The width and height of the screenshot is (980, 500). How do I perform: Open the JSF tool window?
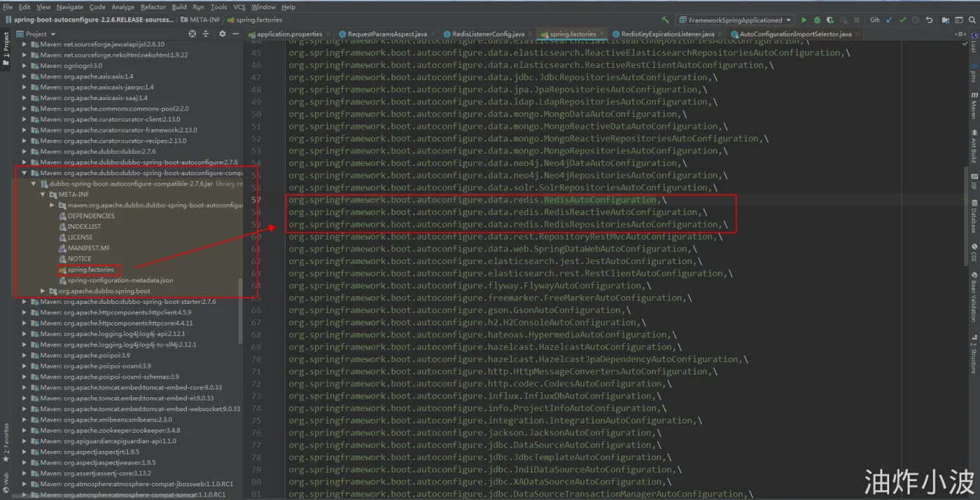click(974, 182)
